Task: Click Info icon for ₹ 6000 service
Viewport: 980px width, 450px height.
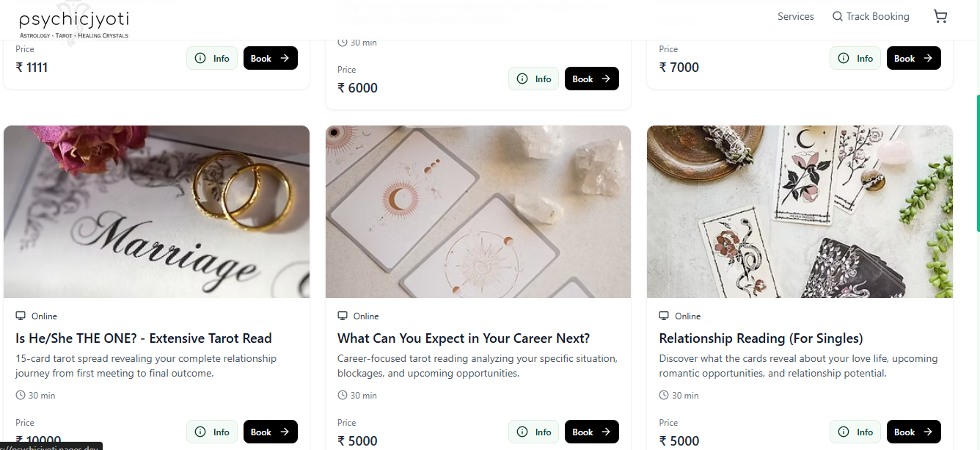Action: coord(522,79)
